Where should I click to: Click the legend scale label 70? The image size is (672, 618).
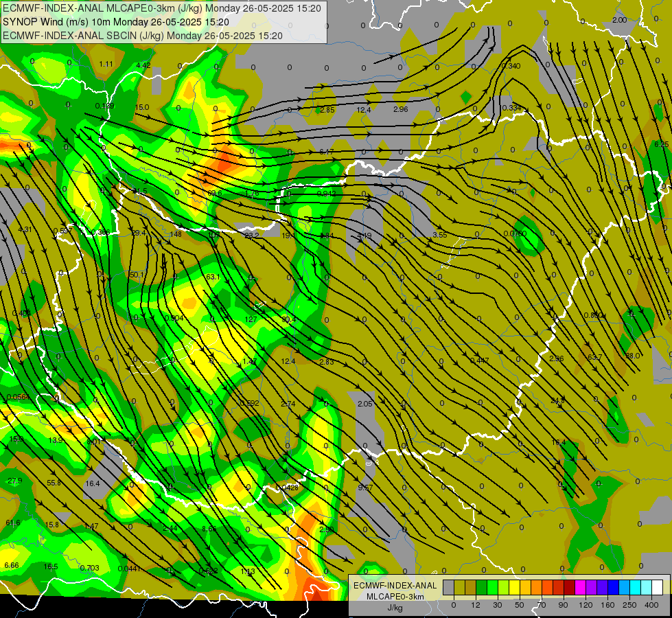tap(542, 605)
